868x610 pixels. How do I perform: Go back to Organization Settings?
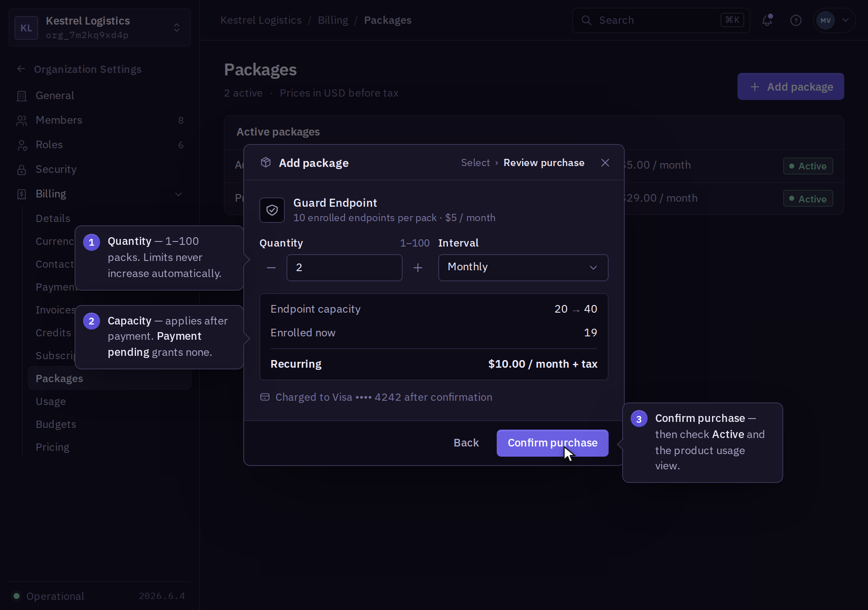click(x=88, y=69)
